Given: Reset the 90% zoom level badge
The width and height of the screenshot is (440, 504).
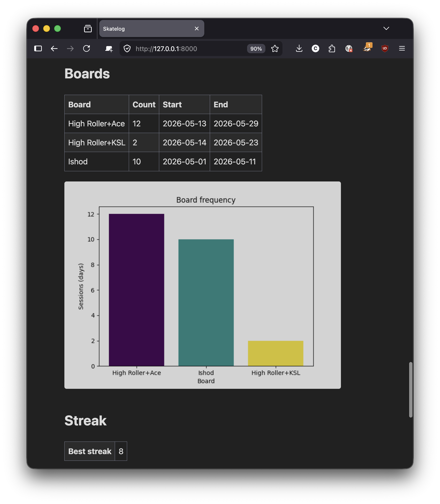Looking at the screenshot, I should click(256, 49).
